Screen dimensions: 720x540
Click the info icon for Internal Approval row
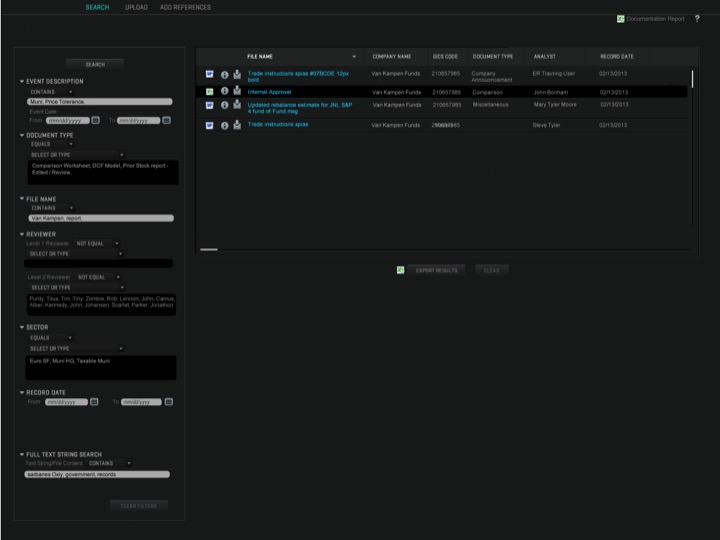coord(224,92)
